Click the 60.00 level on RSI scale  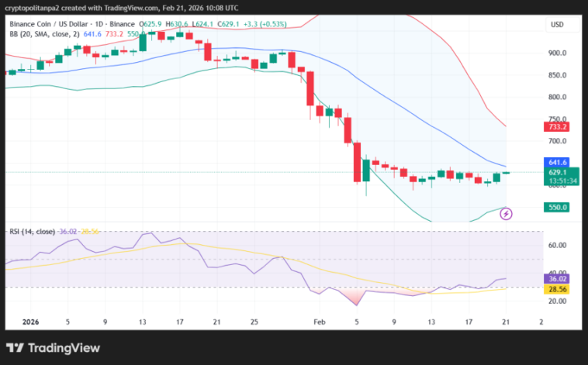[558, 245]
